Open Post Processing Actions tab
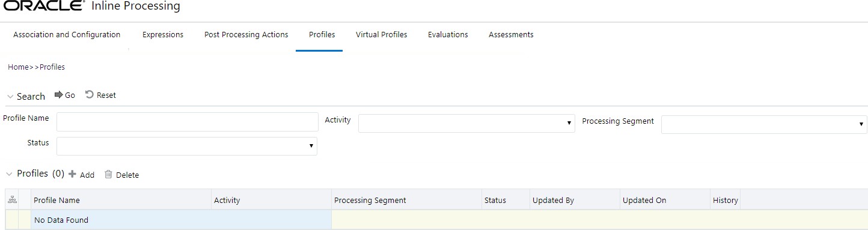Screen dimensions: 868x230 (x=246, y=35)
